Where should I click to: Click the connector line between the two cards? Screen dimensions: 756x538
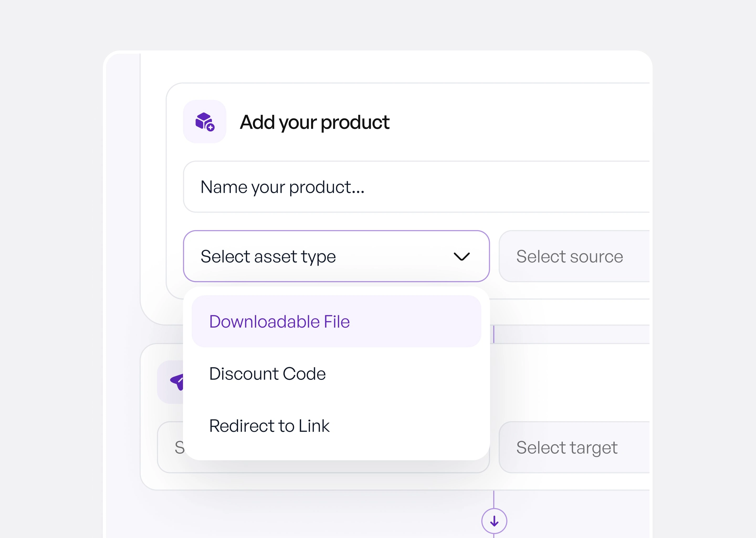point(493,334)
